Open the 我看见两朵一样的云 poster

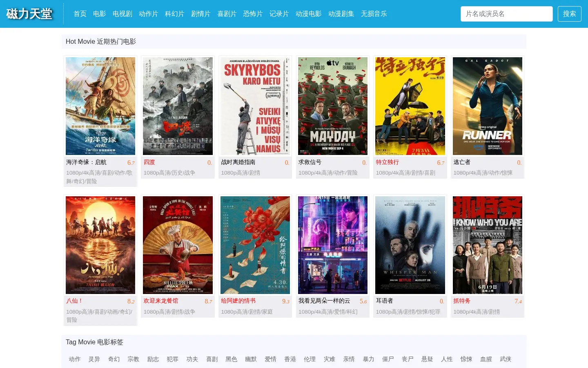point(333,245)
